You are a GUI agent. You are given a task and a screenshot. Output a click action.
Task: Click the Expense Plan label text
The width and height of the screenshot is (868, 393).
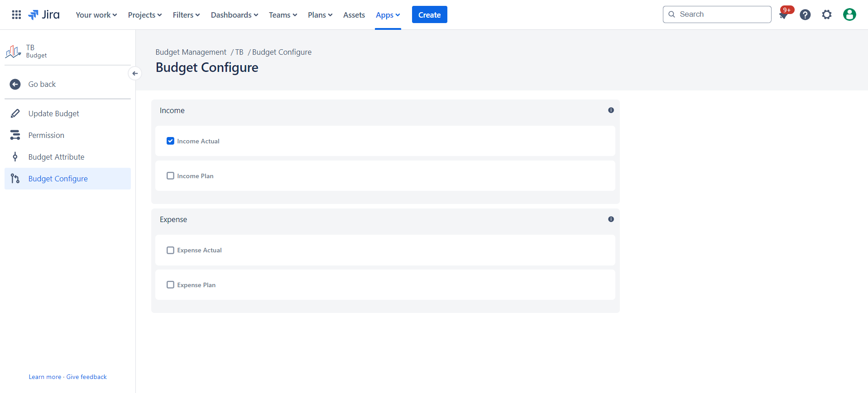tap(197, 285)
